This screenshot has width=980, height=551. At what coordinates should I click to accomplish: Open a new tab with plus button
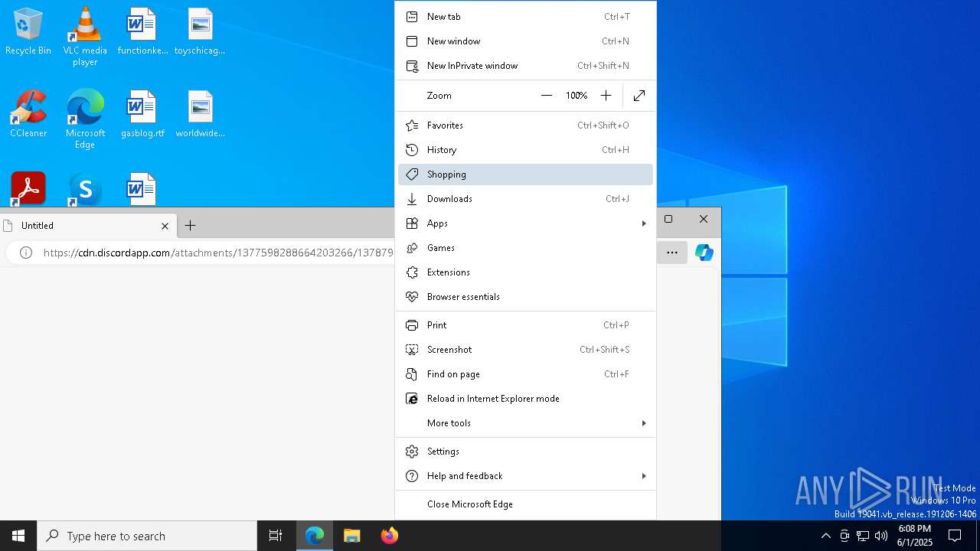[191, 225]
